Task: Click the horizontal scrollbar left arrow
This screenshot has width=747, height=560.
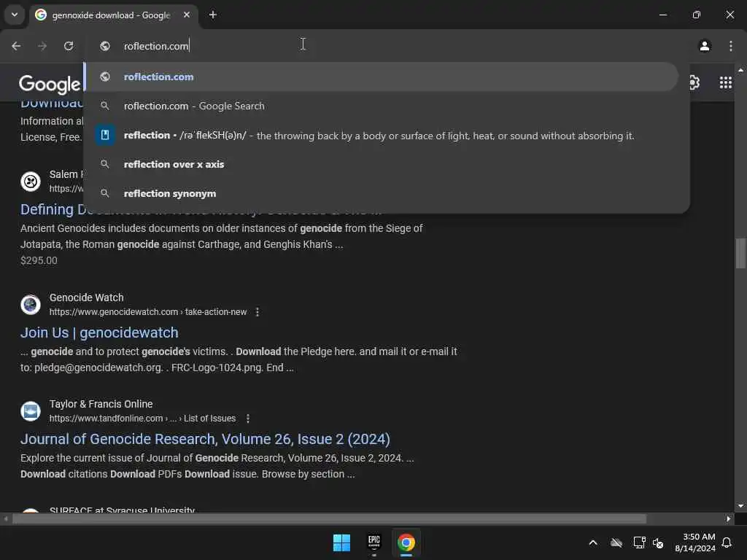Action: pyautogui.click(x=6, y=518)
